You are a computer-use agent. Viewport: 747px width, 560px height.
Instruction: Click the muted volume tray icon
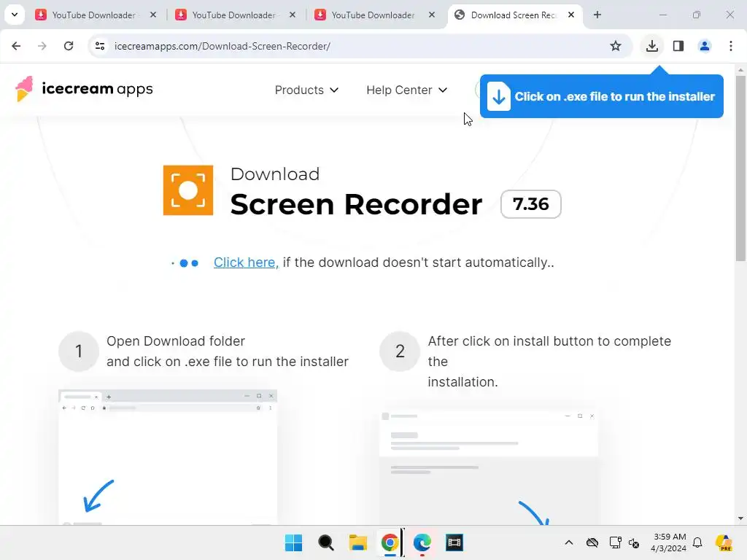634,542
